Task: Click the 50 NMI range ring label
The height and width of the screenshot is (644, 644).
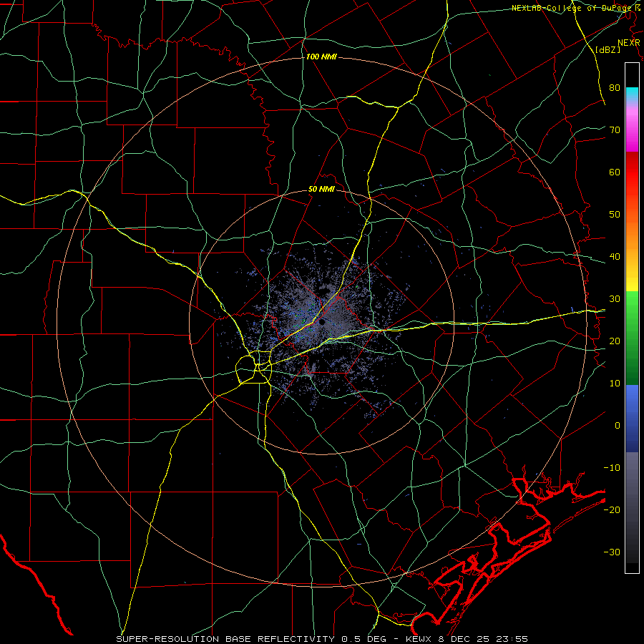Action: pyautogui.click(x=321, y=190)
